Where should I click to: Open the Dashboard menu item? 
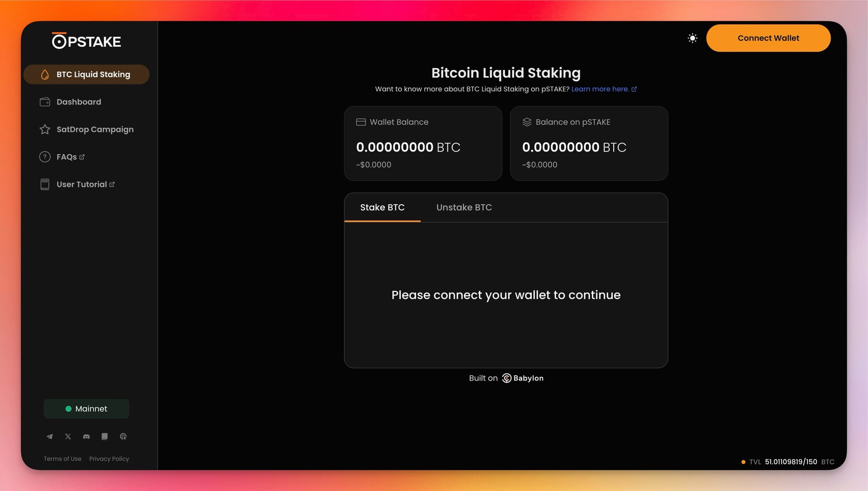click(x=79, y=102)
